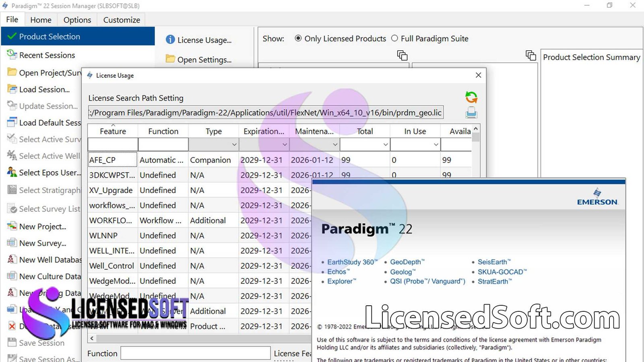This screenshot has height=362, width=644.
Task: Select Only Licensed Products radio button
Action: 298,38
